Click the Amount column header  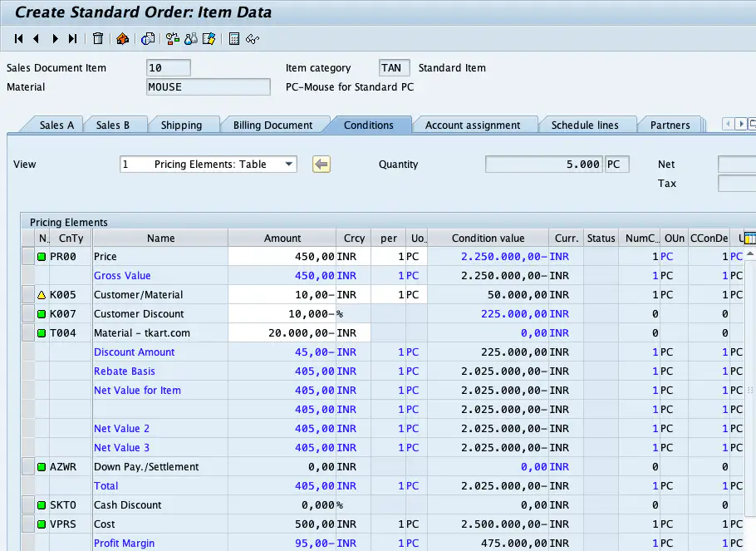coord(282,239)
